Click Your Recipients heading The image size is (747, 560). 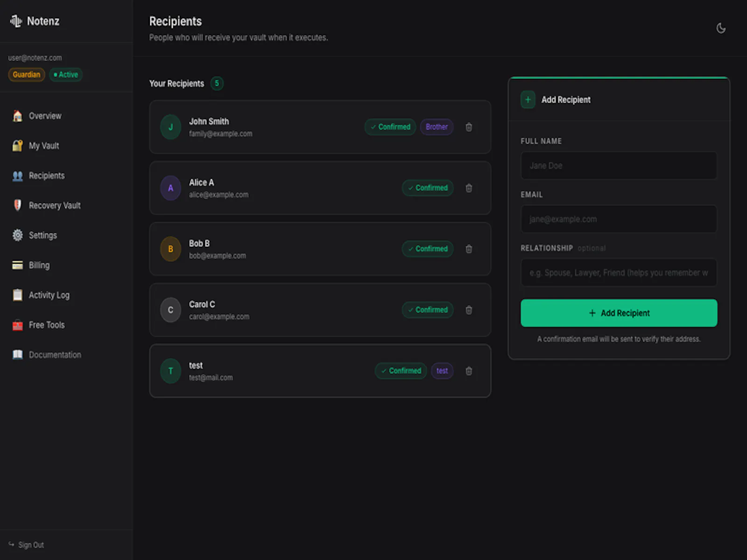[x=176, y=84]
